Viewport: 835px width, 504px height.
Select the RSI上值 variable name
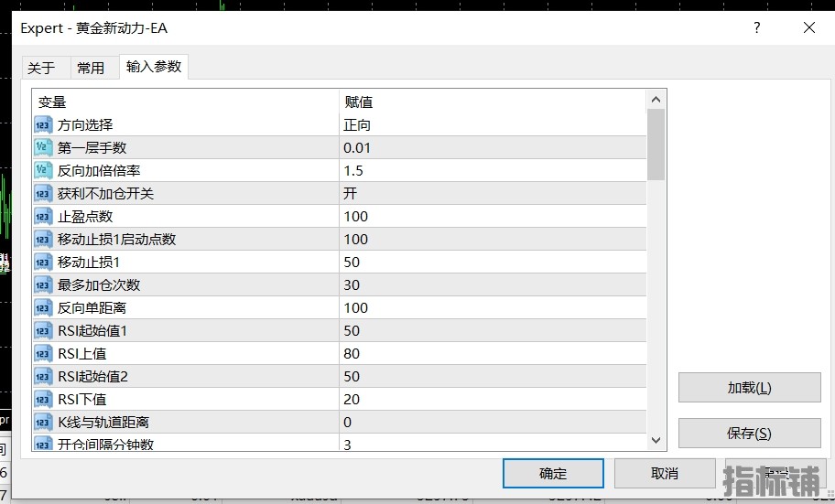[x=82, y=354]
